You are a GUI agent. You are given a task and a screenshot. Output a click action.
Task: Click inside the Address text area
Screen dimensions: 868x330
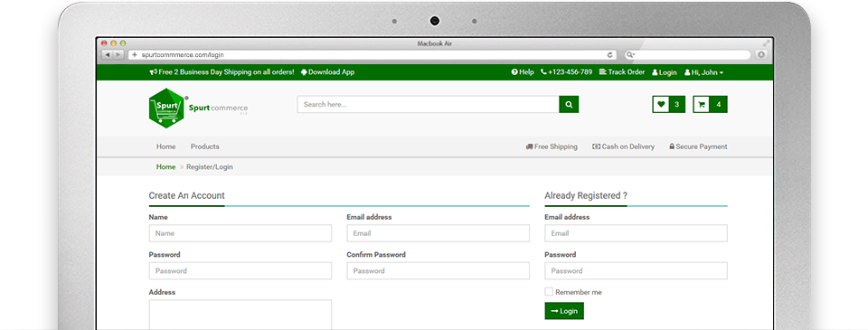click(241, 315)
